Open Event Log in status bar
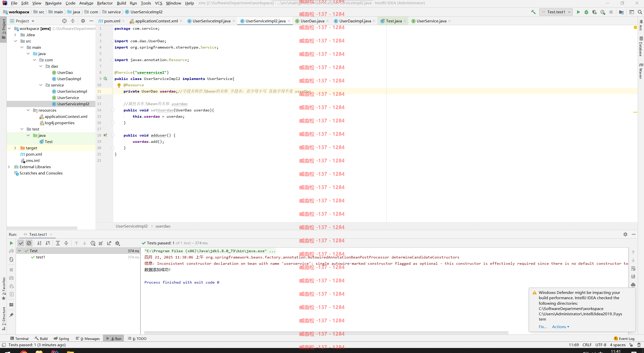The image size is (644, 353). click(x=624, y=338)
